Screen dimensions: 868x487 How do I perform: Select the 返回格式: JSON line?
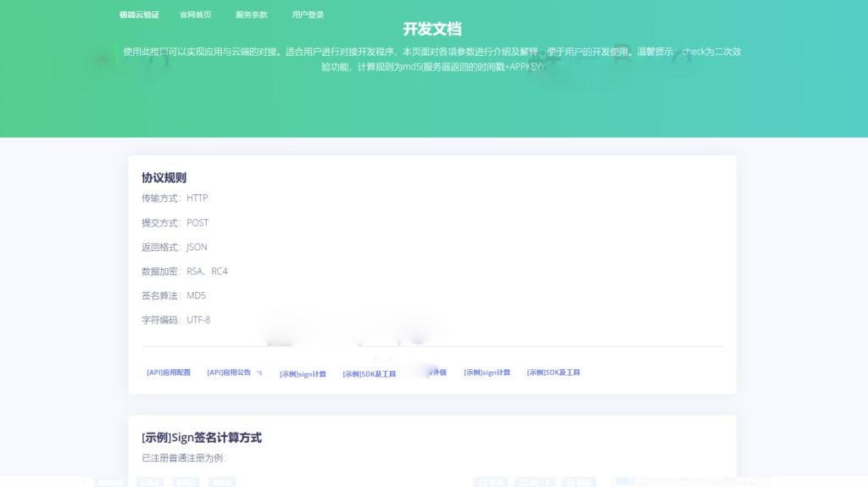tap(175, 247)
